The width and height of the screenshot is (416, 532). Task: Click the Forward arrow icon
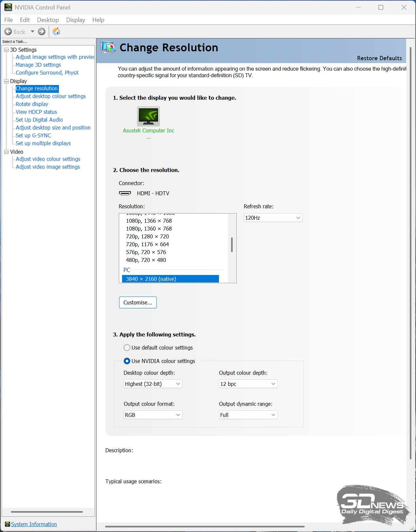click(42, 32)
